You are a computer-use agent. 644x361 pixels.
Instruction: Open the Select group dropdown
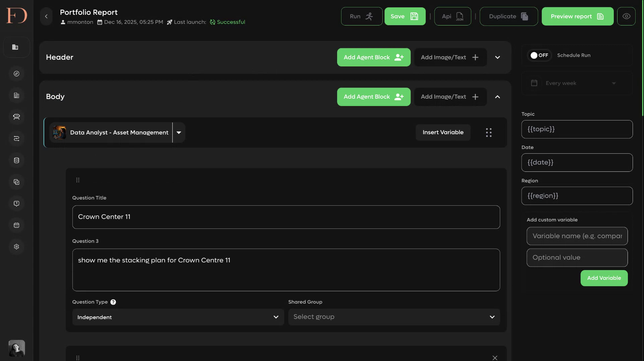394,317
